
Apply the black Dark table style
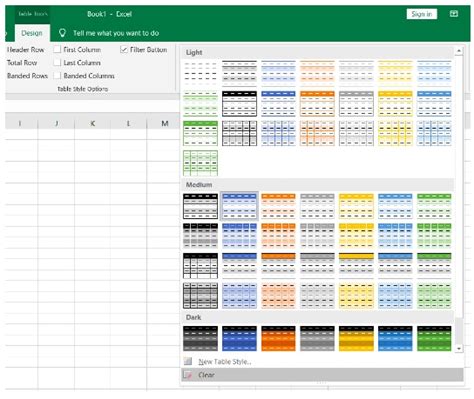click(200, 338)
